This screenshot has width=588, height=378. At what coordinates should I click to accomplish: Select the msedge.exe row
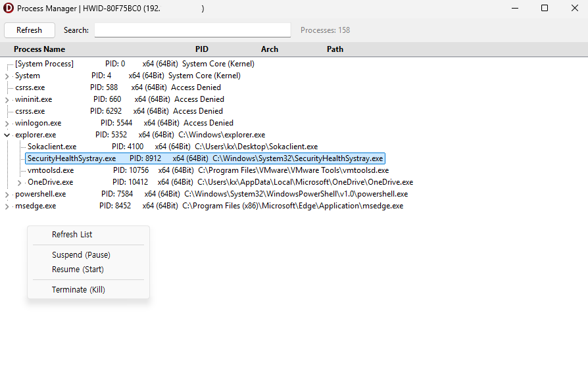[209, 206]
